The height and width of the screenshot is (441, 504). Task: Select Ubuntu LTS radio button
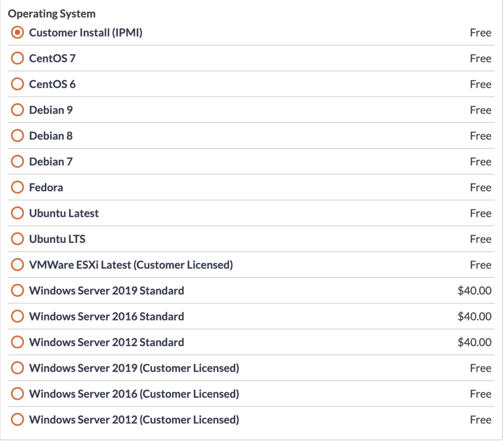coord(17,239)
